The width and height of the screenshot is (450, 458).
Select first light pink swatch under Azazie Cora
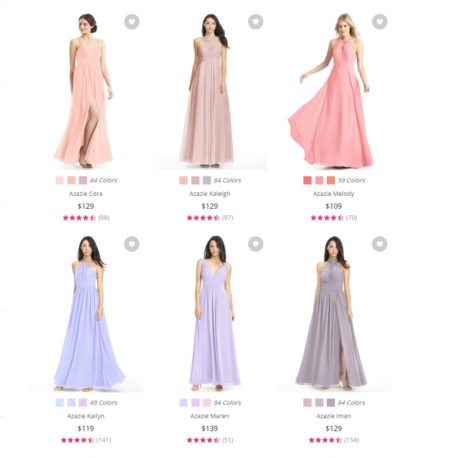pos(60,180)
